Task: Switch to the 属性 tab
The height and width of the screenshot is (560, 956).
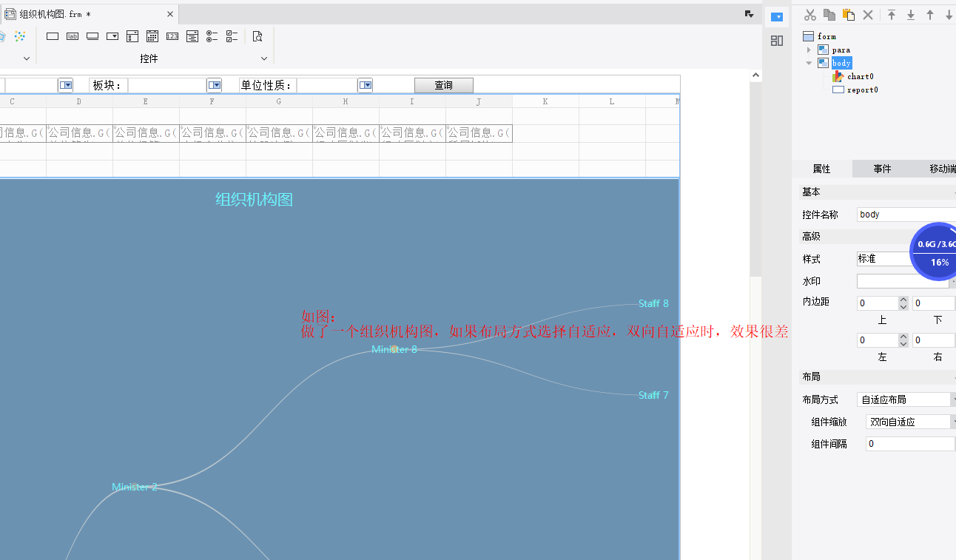Action: (x=821, y=169)
